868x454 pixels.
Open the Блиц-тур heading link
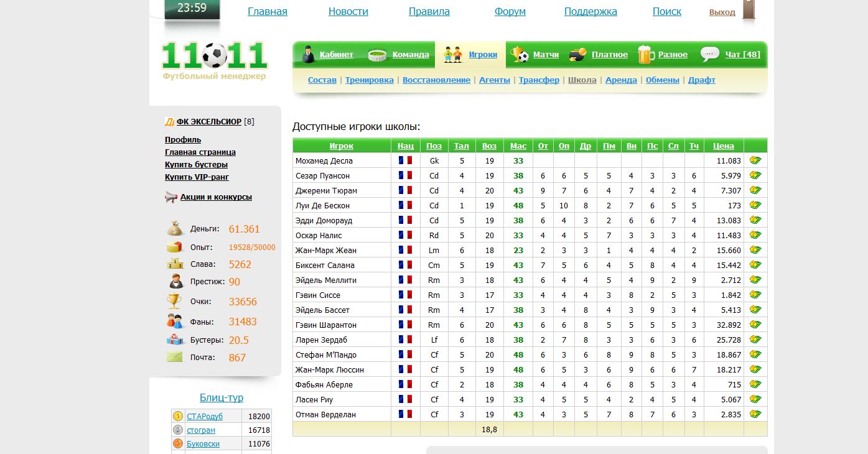(x=221, y=398)
